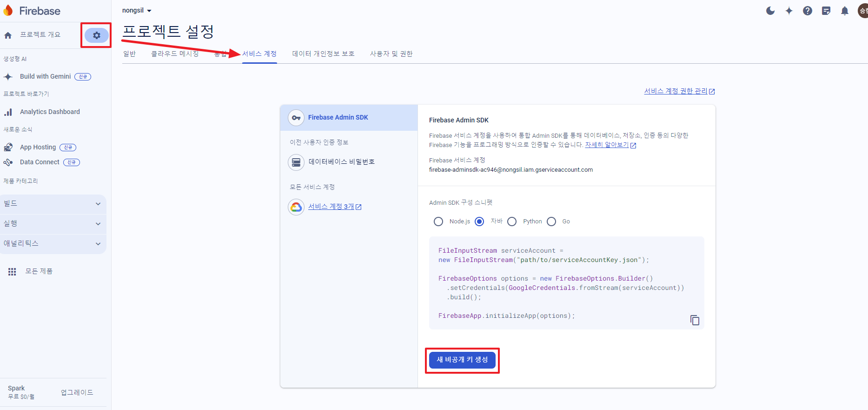Click the Data Connect icon
Screen dimensions: 868x410
(x=8, y=162)
